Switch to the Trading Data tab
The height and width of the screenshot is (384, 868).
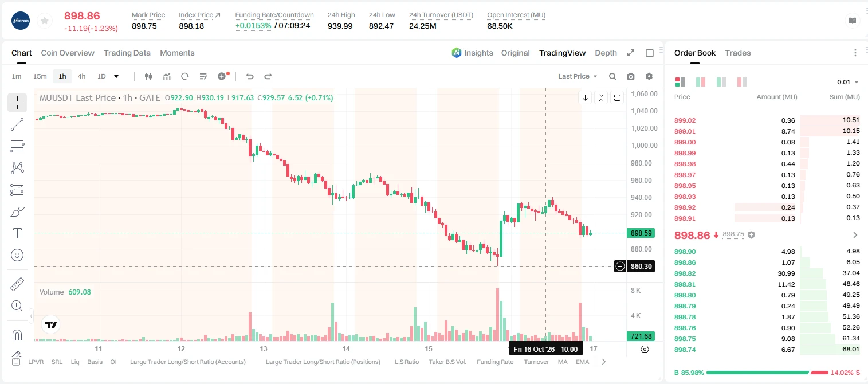(127, 53)
